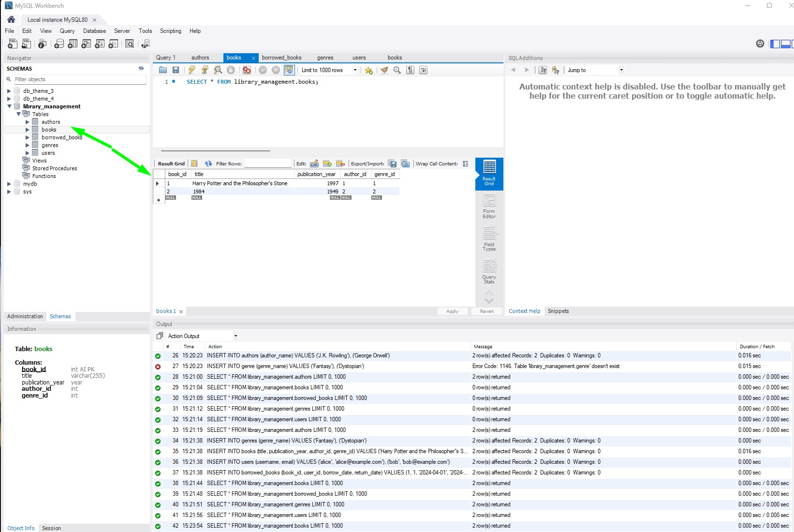Viewport: 794px width, 532px height.
Task: Delete selected rows icon
Action: click(340, 163)
